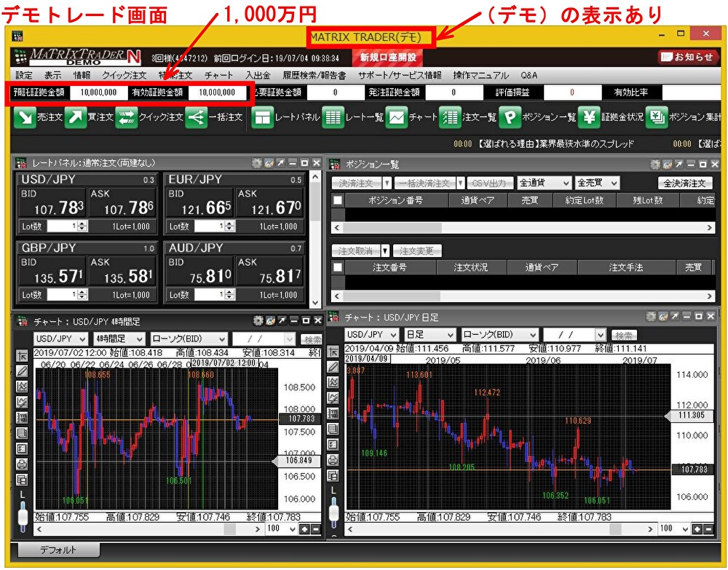
Task: Click the GBP/JPY Lot quantity input field
Action: [62, 295]
